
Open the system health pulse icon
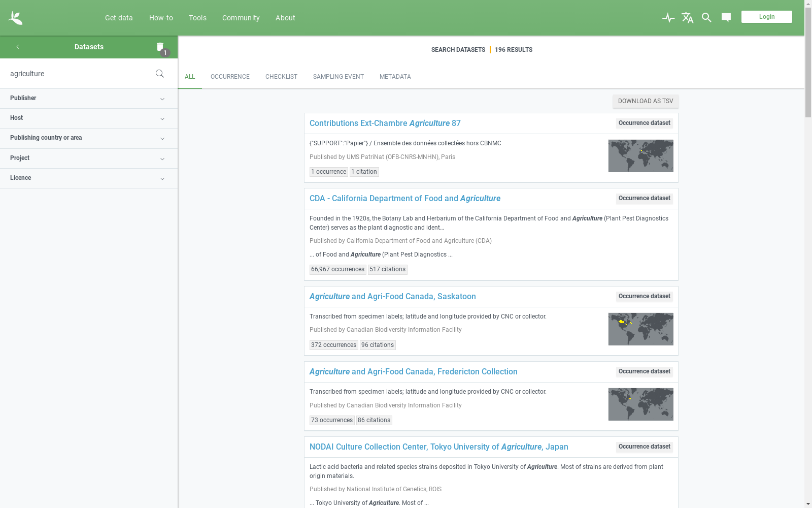pos(668,18)
